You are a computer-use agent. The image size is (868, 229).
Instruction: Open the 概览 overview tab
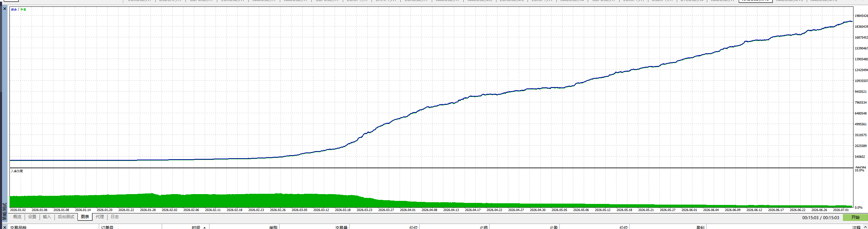[x=17, y=217]
